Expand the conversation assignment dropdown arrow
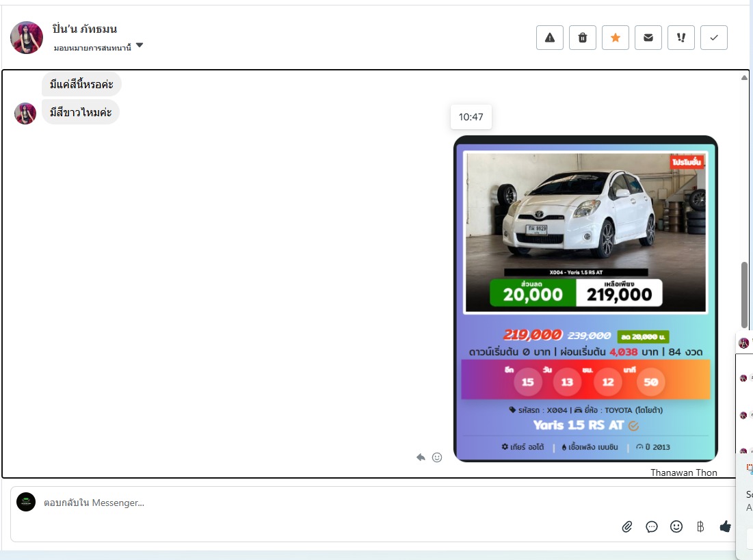Image resolution: width=753 pixels, height=560 pixels. pos(140,46)
